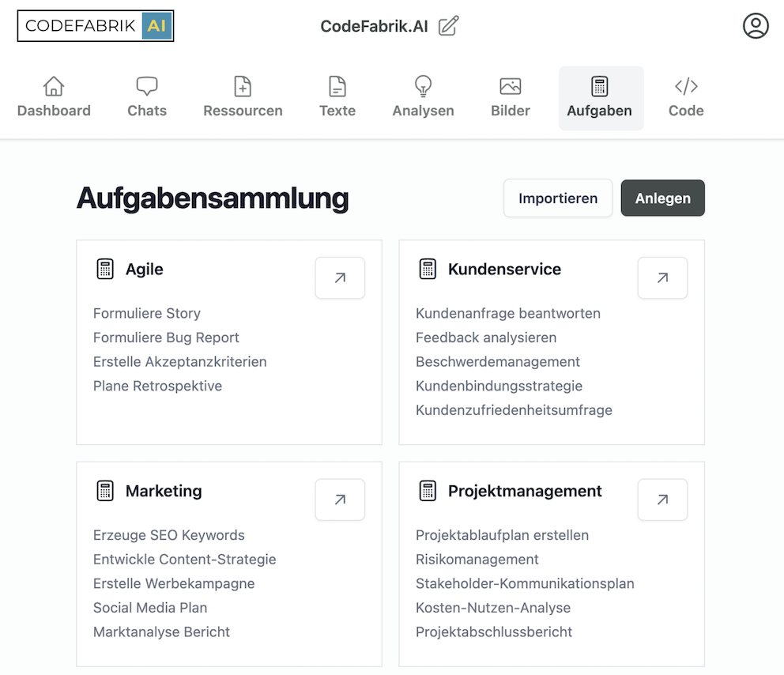Select the Feedback analysieren task
784x675 pixels.
[x=486, y=337]
